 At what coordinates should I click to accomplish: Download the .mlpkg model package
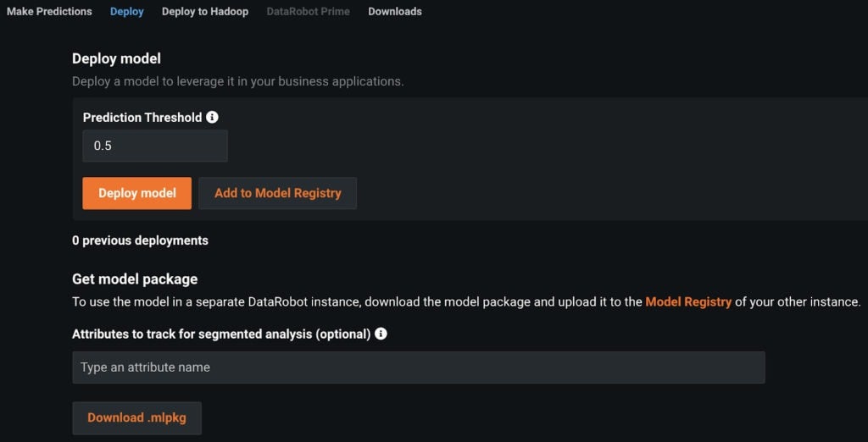[x=136, y=417]
